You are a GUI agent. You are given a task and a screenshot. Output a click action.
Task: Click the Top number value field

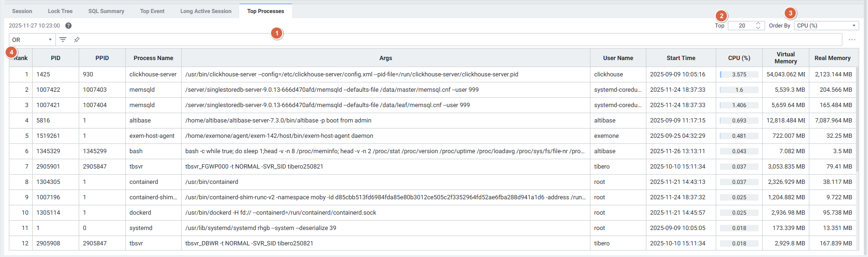tap(742, 26)
